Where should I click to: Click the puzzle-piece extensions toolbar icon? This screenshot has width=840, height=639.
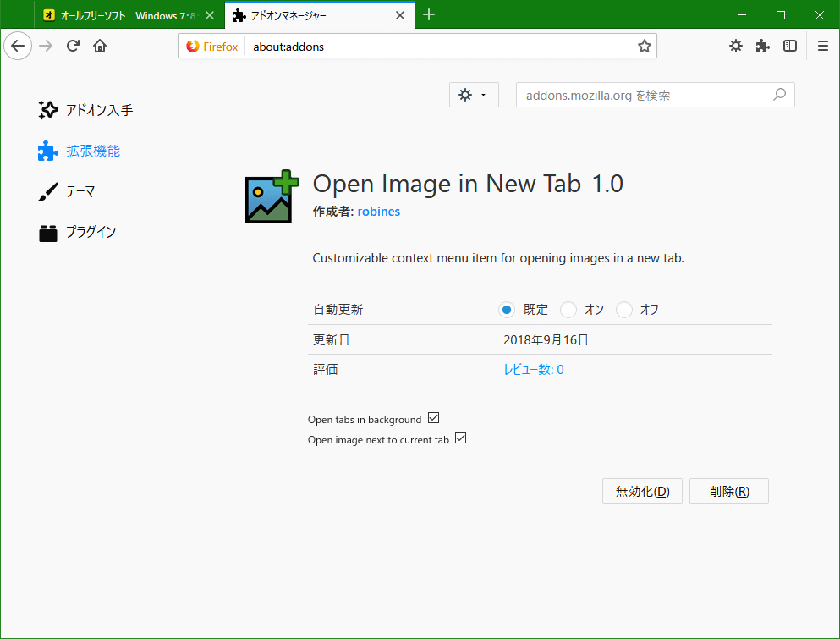762,46
